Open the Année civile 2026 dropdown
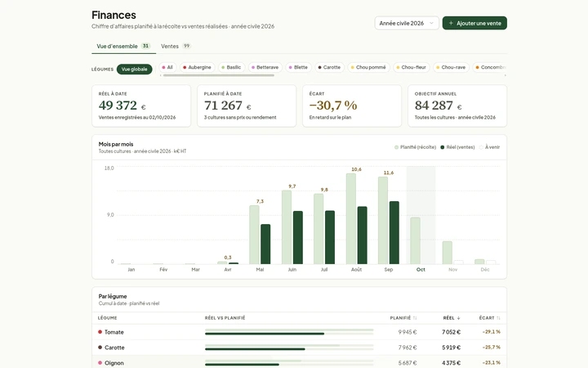Screen dimensions: 588x368 [x=407, y=23]
